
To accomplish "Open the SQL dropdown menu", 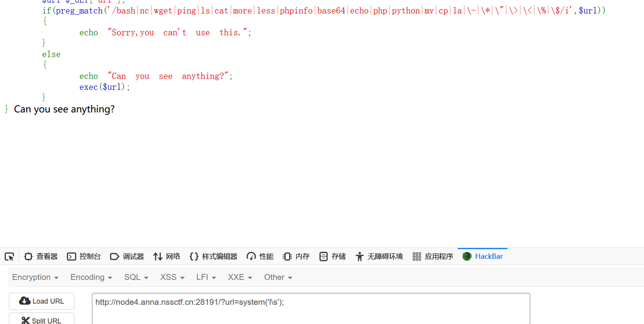I will (136, 277).
